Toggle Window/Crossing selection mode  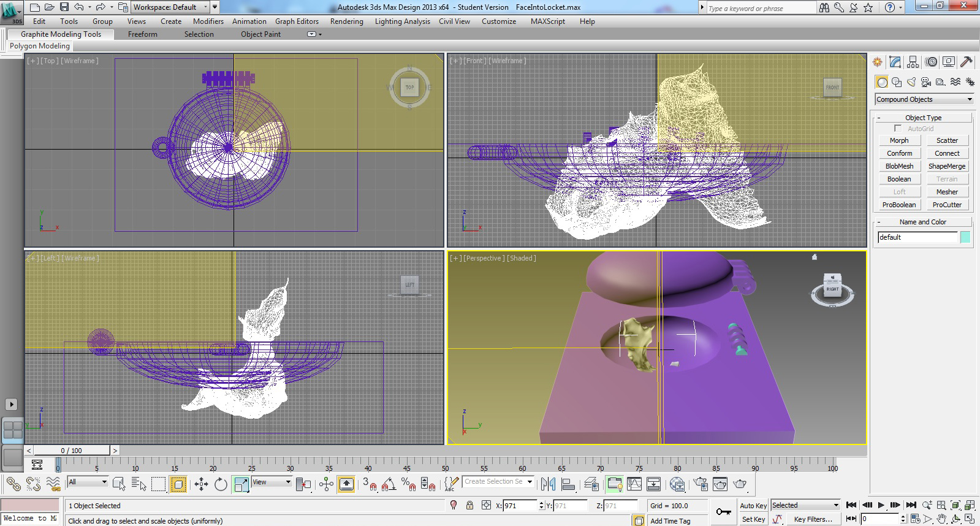point(178,484)
